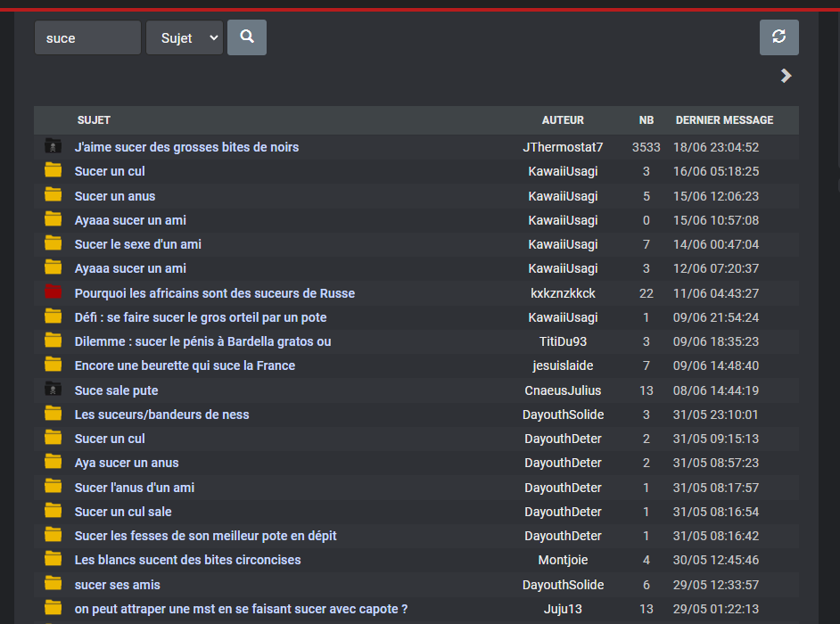Click the magnifying glass search button
The width and height of the screenshot is (840, 624).
tap(247, 37)
